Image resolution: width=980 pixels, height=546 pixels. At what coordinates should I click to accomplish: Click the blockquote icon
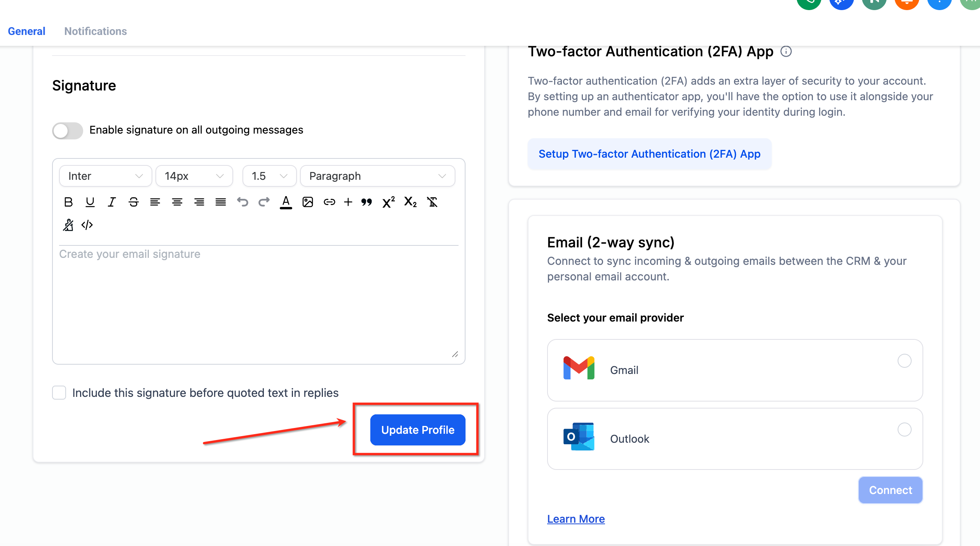click(x=366, y=202)
